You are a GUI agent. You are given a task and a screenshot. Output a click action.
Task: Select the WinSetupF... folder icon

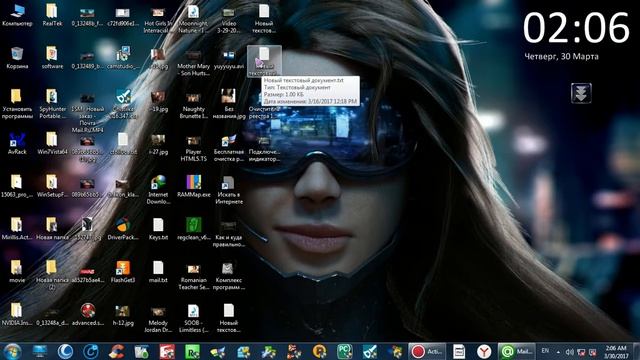click(52, 187)
